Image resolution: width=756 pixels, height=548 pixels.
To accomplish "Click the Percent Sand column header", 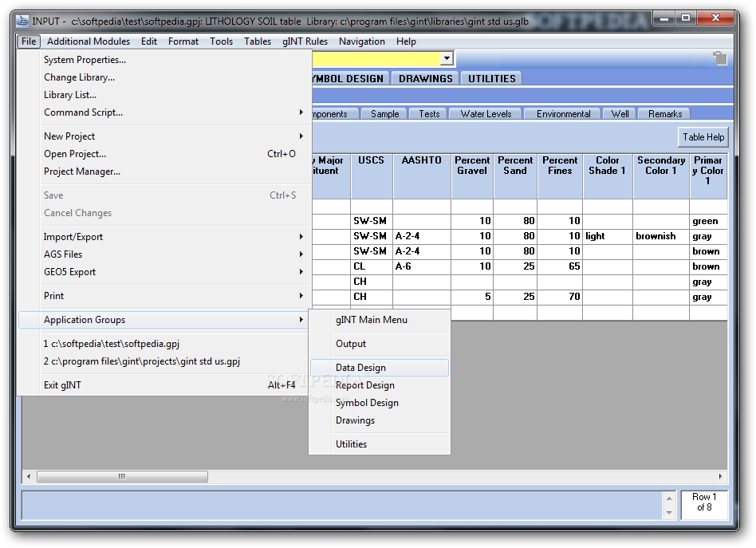I will (515, 176).
